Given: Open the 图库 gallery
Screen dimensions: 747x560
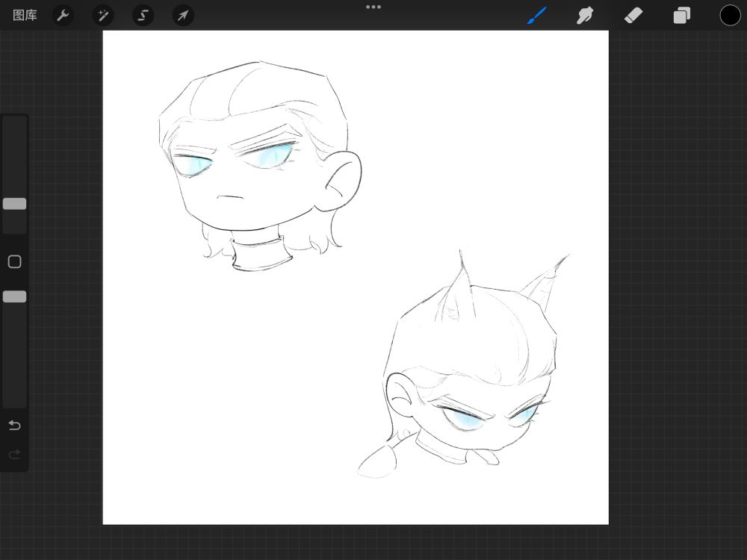Looking at the screenshot, I should (25, 15).
